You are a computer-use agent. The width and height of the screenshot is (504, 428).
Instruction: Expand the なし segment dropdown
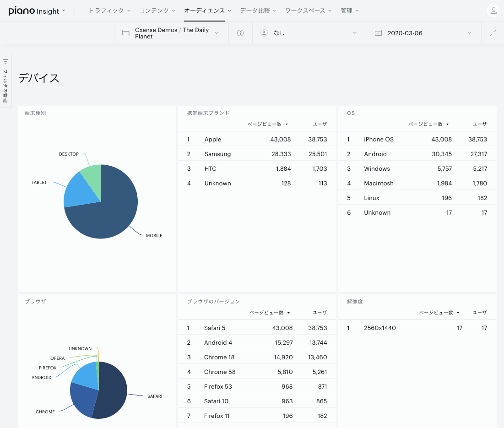(309, 33)
